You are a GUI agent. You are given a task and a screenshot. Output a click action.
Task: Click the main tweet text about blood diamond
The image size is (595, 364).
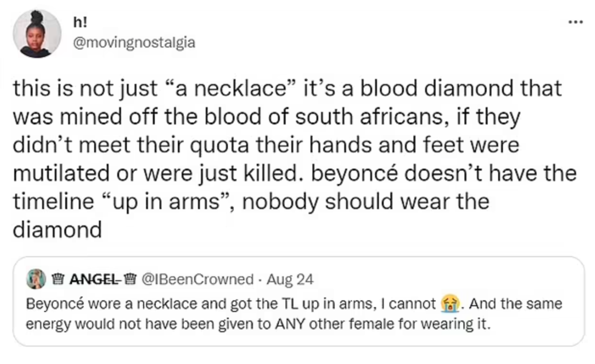pos(295,157)
